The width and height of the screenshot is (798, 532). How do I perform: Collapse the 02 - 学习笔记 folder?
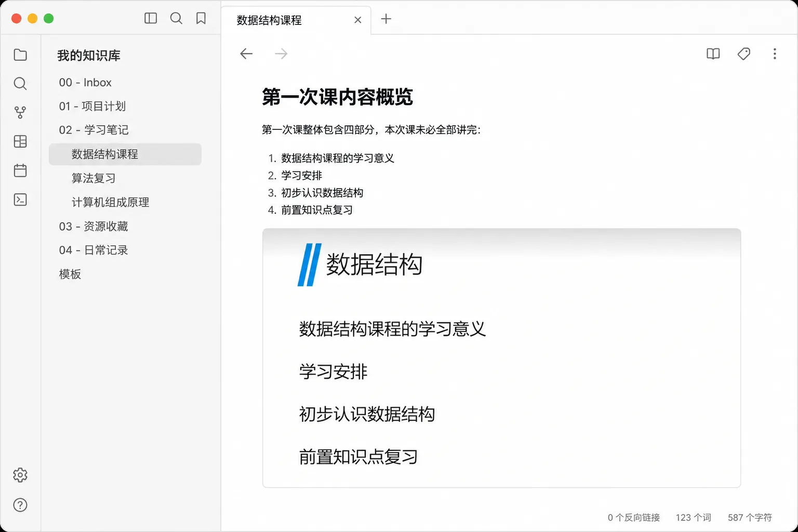tap(94, 130)
